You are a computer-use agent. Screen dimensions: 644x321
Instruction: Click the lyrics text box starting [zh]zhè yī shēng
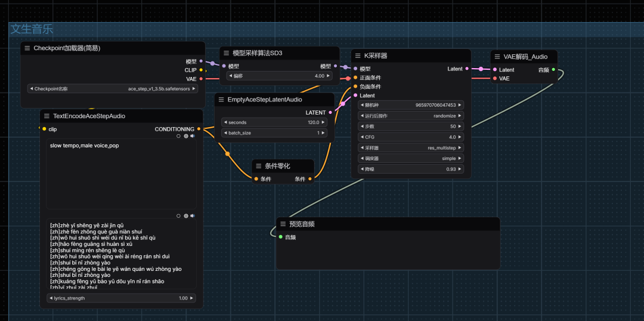point(121,254)
